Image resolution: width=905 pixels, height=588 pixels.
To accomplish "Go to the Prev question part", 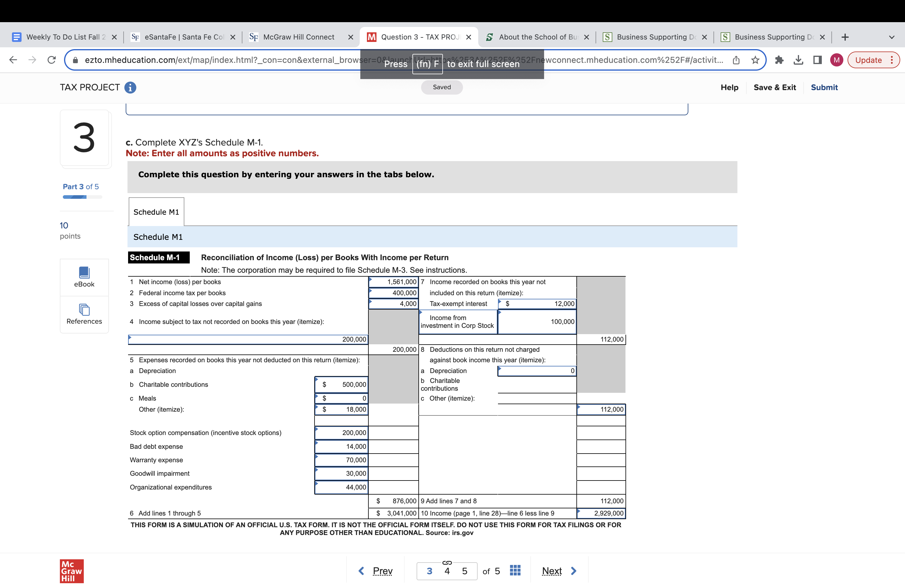I will coord(376,571).
